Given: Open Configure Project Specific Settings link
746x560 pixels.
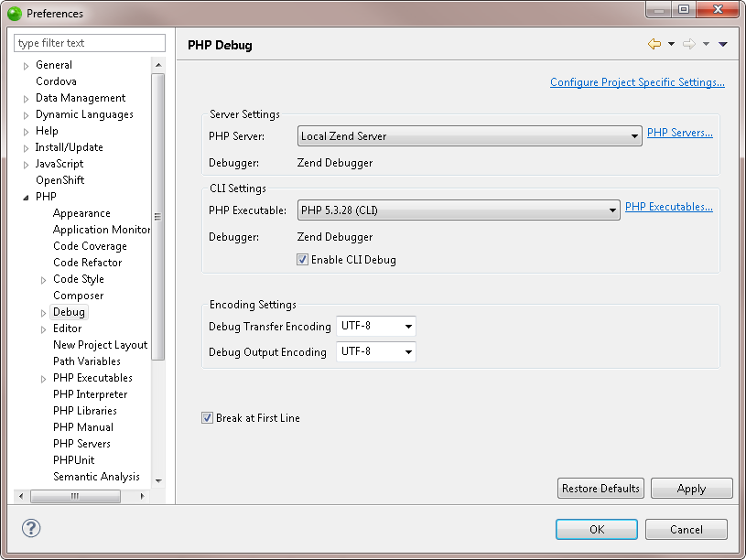Looking at the screenshot, I should (x=637, y=81).
